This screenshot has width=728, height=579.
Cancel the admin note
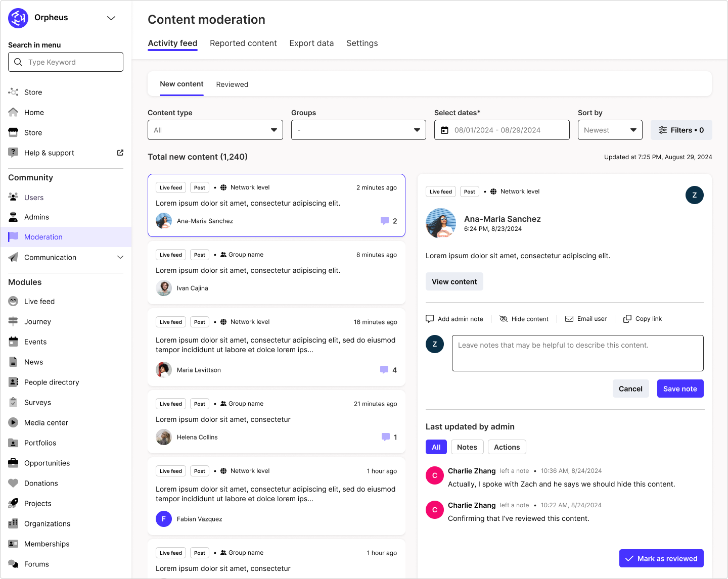(630, 389)
